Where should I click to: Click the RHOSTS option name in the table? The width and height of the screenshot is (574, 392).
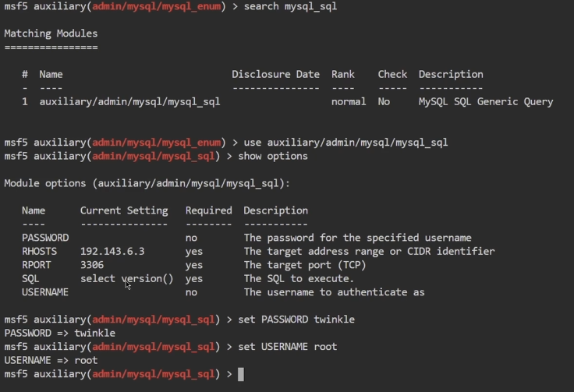click(x=39, y=252)
